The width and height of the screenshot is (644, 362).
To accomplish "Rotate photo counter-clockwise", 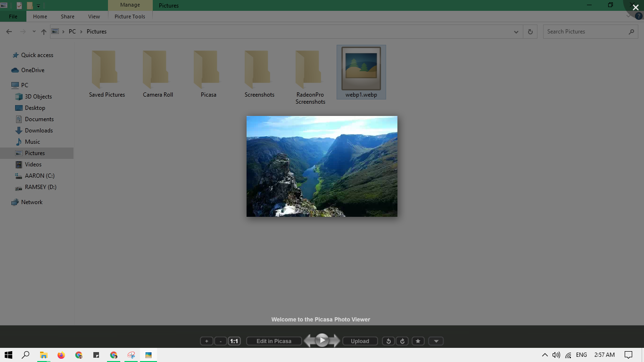I will 388,341.
